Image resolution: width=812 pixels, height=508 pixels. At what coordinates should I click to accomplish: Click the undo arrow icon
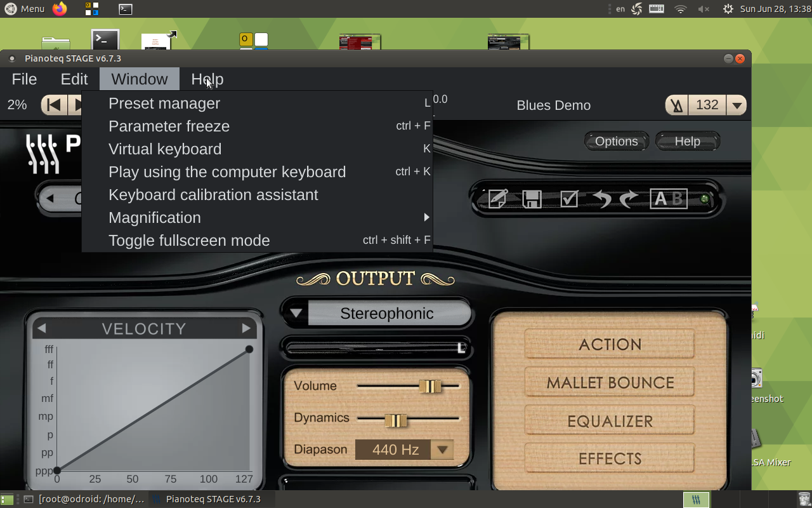601,199
